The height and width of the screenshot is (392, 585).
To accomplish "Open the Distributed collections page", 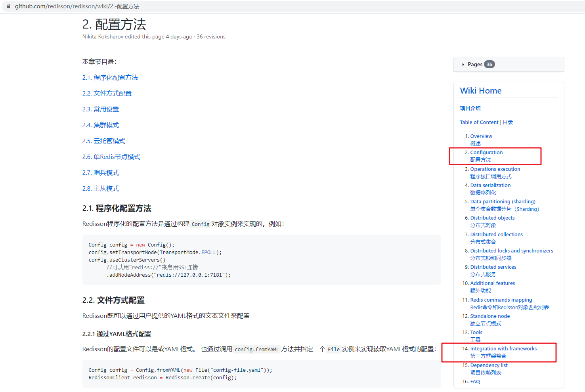I will pos(497,235).
